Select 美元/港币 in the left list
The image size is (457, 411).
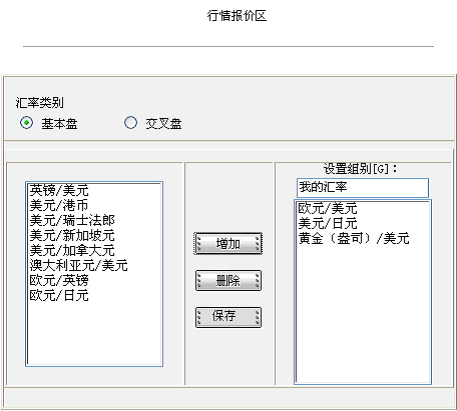94,205
